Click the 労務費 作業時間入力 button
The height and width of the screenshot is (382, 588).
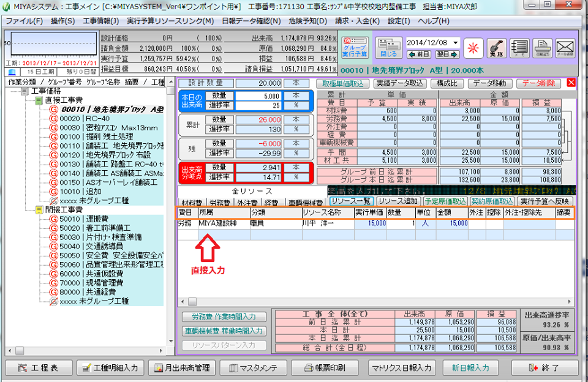[x=224, y=316]
